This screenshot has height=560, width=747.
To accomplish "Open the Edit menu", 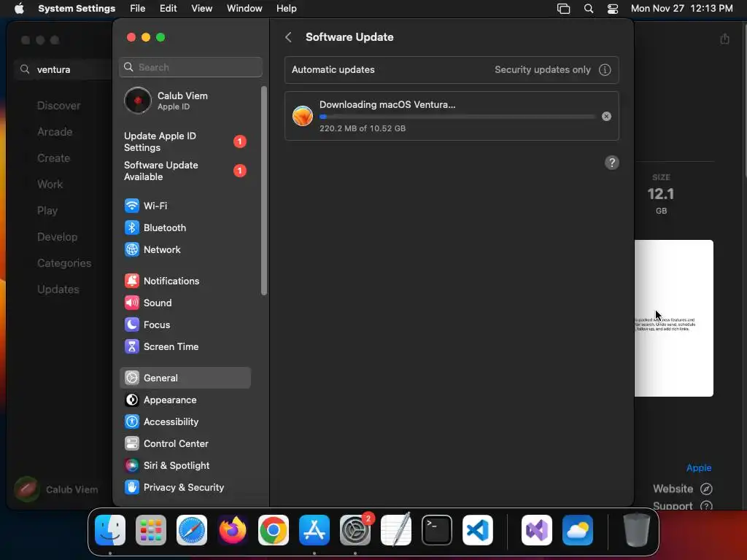I will 169,8.
